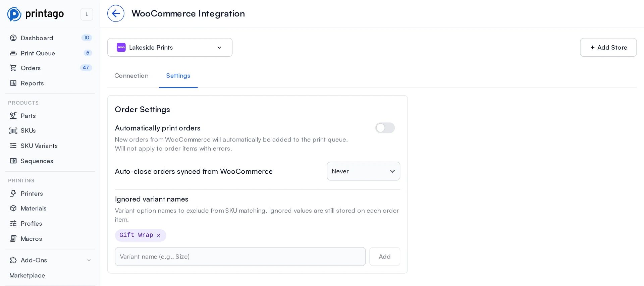Open the L account avatar button

pyautogui.click(x=87, y=14)
